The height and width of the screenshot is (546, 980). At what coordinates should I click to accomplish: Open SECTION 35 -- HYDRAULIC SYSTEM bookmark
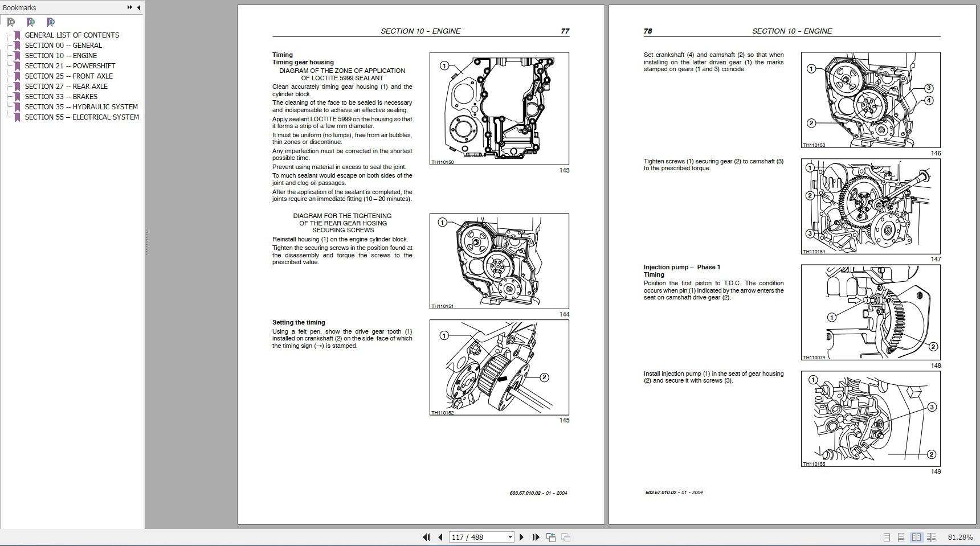click(81, 106)
